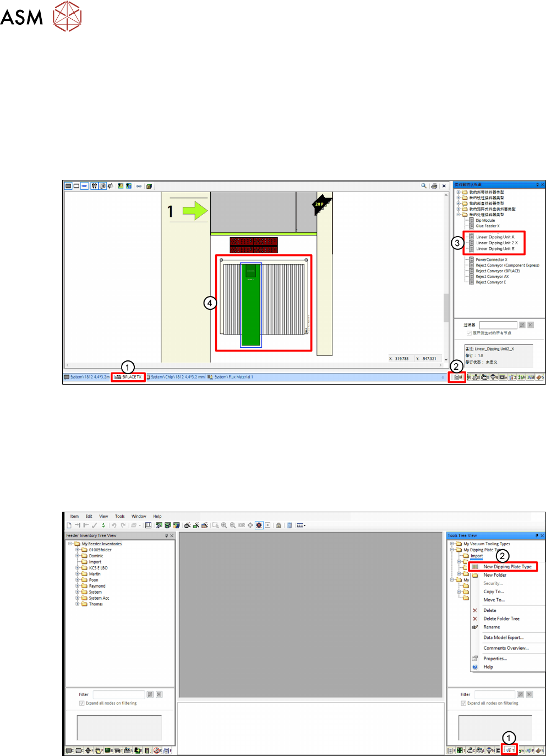Toggle 'Expand all nodes on filtering' in Feeder Inventory panel

[82, 703]
